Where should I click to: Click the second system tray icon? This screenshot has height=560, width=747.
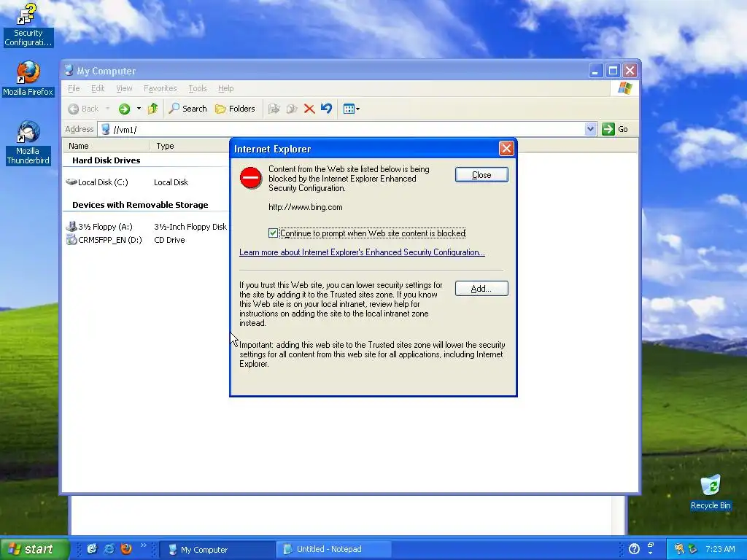(x=692, y=549)
